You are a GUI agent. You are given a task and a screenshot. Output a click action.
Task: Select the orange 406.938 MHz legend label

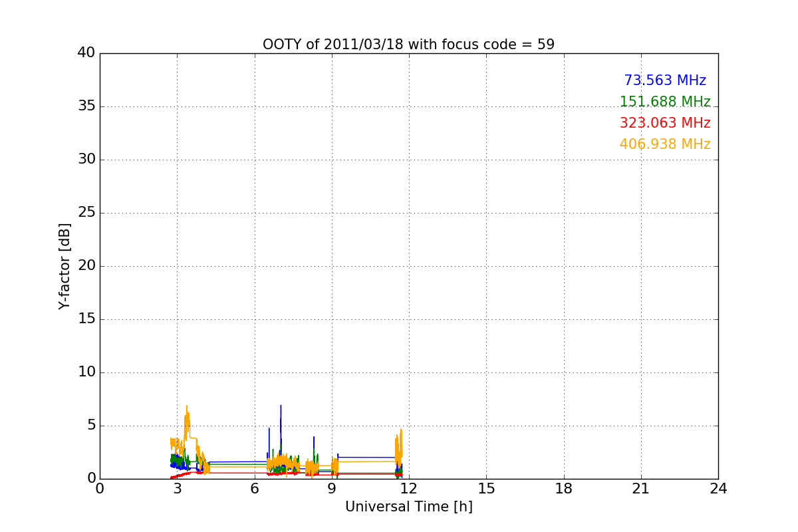pyautogui.click(x=665, y=144)
